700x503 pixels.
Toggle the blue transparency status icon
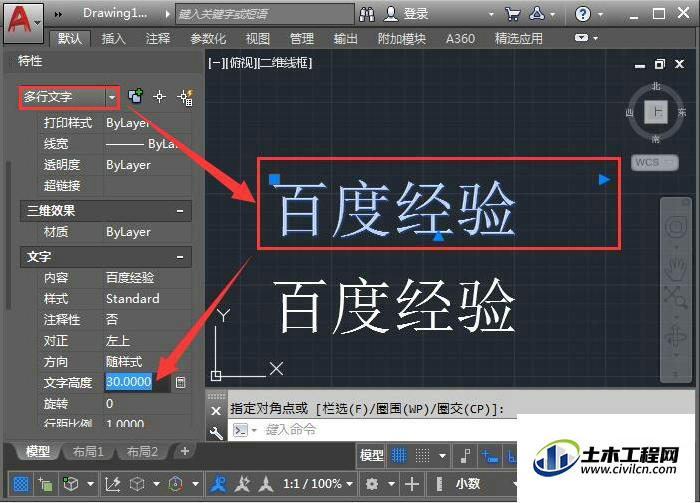(x=21, y=484)
